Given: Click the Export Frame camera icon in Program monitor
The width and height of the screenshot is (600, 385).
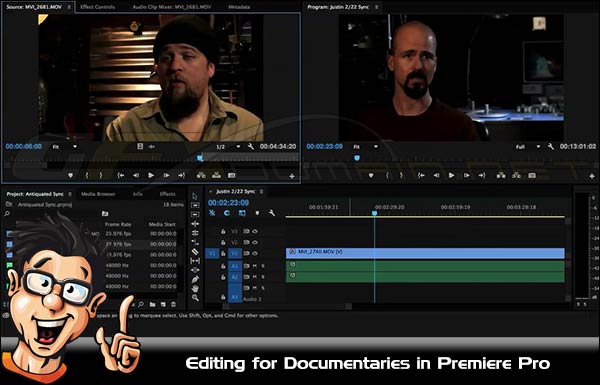Looking at the screenshot, I should (x=532, y=175).
